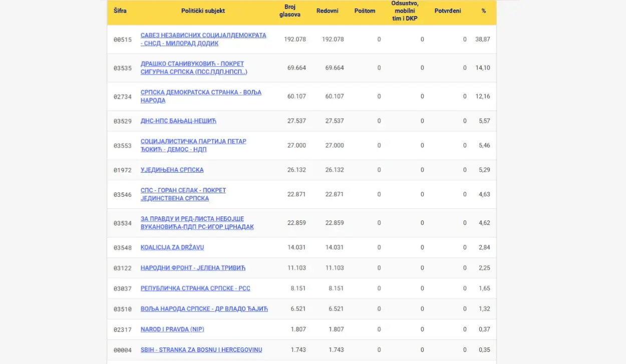Select code 00004

point(123,350)
